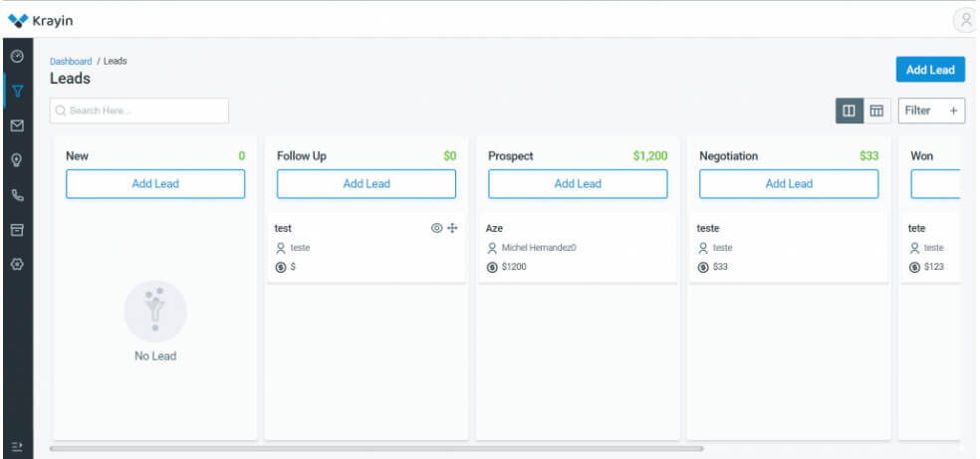Image resolution: width=980 pixels, height=459 pixels.
Task: Click the $0 Follow Up total
Action: point(450,156)
